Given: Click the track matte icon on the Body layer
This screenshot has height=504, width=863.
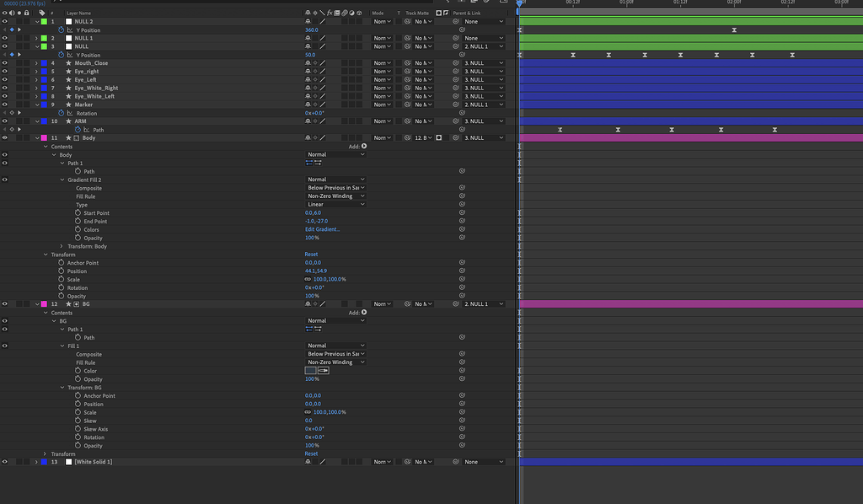Looking at the screenshot, I should (437, 137).
